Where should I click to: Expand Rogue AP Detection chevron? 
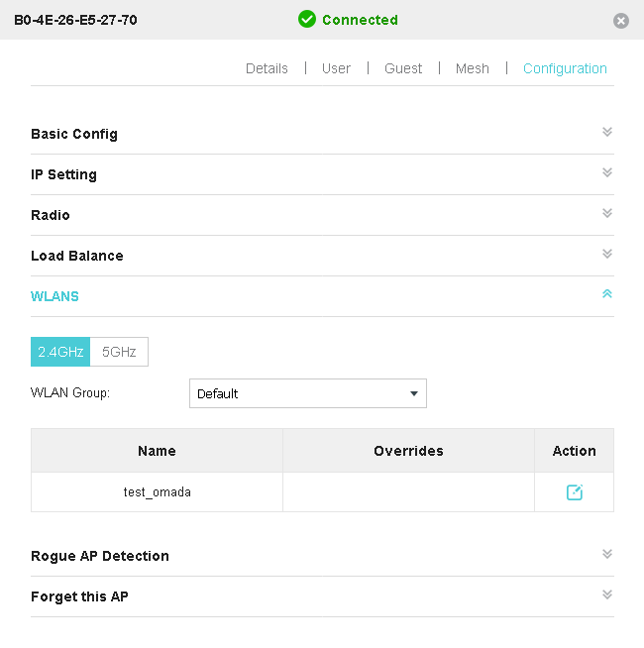point(607,554)
